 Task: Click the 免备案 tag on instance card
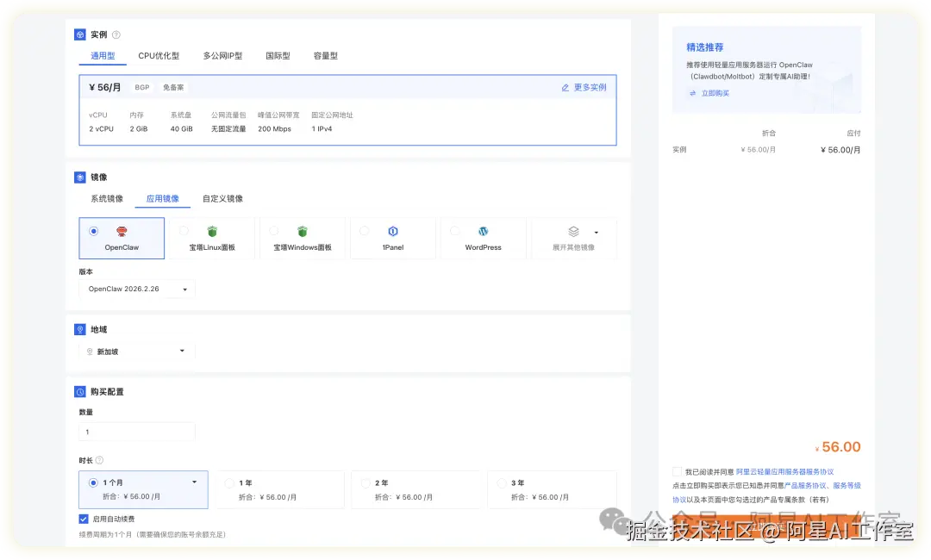coord(173,87)
